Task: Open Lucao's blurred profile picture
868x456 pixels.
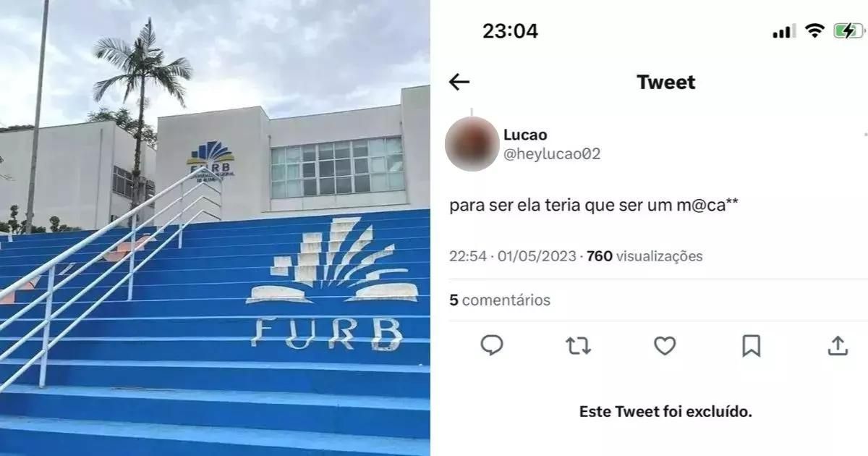Action: click(x=472, y=143)
